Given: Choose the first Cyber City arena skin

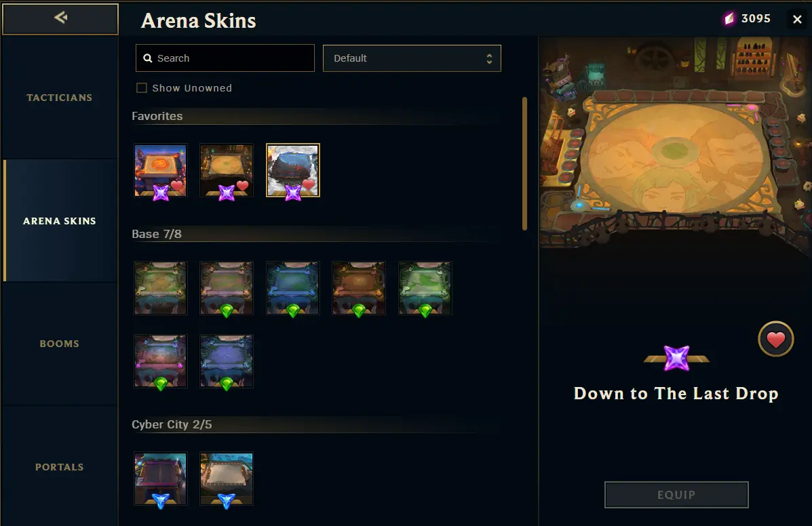Looking at the screenshot, I should (x=161, y=479).
